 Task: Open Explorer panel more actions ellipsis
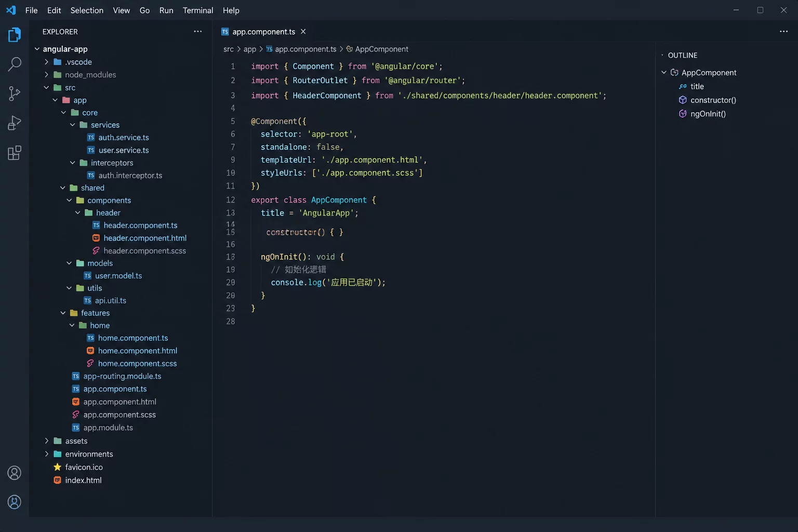197,32
